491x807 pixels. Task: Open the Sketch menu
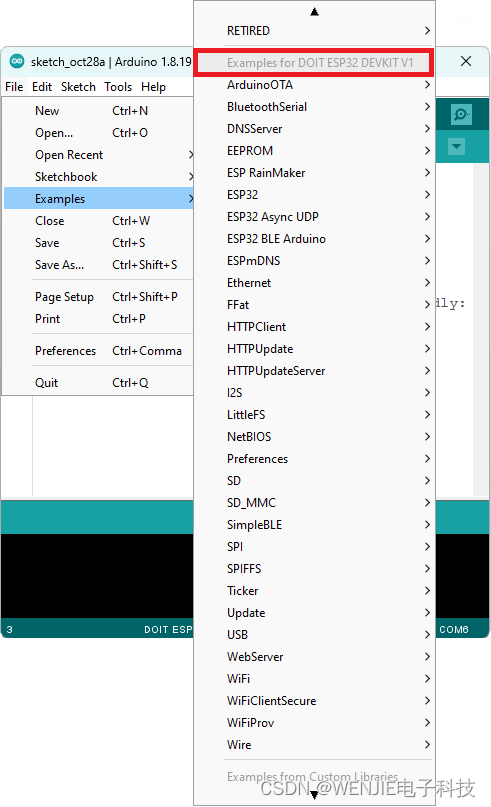[78, 86]
